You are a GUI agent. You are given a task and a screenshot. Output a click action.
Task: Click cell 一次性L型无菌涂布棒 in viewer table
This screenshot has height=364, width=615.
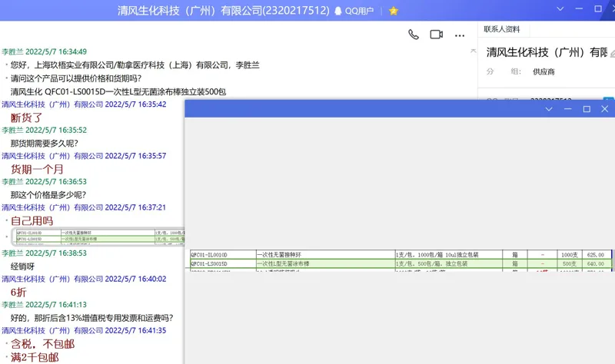(325, 263)
